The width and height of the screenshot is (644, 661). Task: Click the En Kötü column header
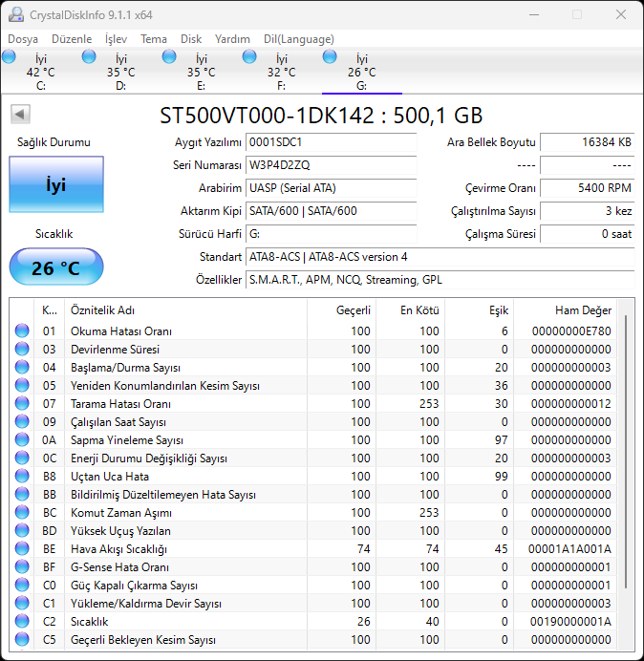[x=410, y=310]
